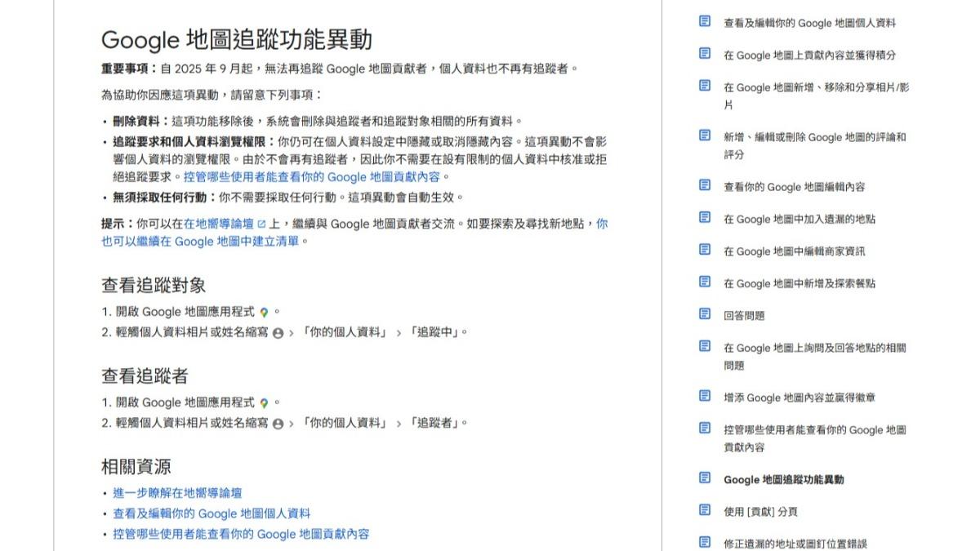Open related resource 進一步瞭解在地嚮導論壇
The height and width of the screenshot is (551, 980).
177,493
